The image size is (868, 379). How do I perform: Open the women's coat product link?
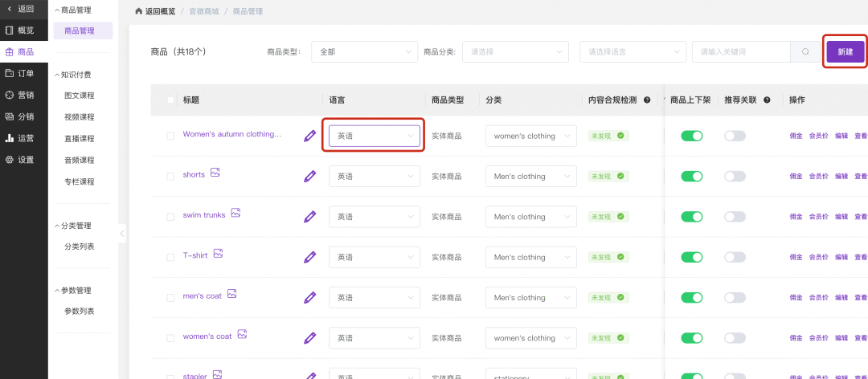207,336
